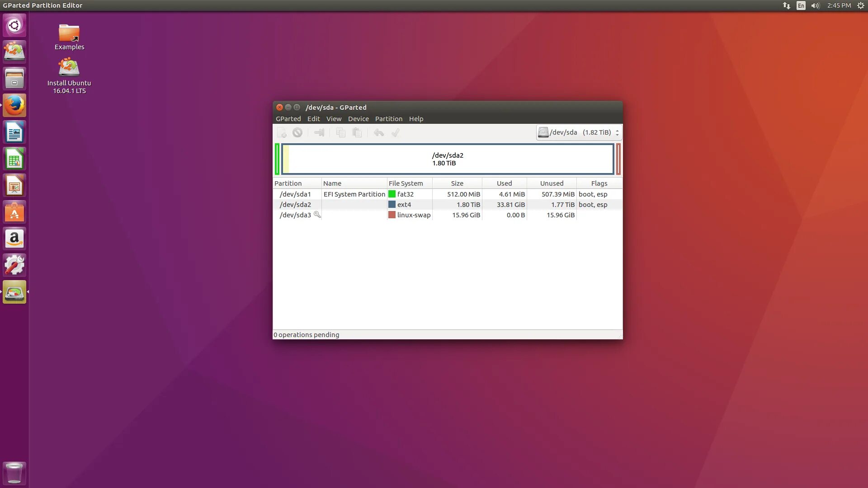Screen dimensions: 868x488
Task: Click the Undo last operation icon
Action: 379,133
